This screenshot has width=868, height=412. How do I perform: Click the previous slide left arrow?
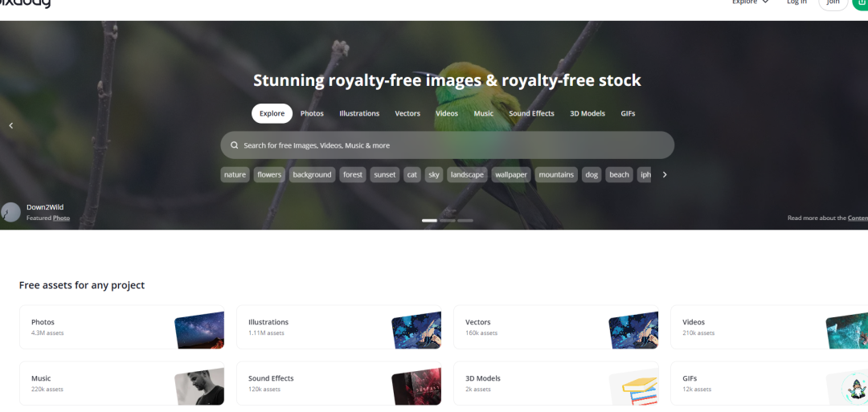point(11,125)
